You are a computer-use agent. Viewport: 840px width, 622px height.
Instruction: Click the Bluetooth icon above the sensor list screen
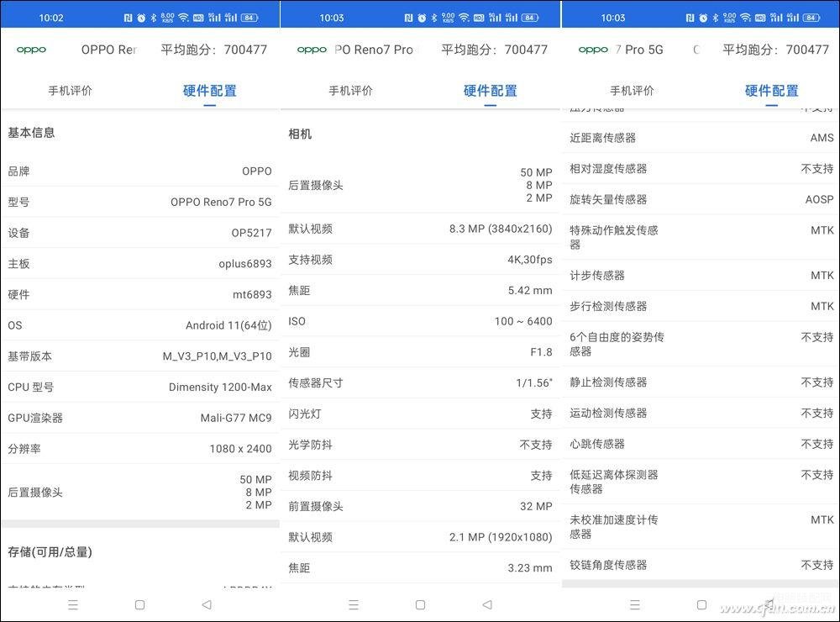[x=716, y=18]
